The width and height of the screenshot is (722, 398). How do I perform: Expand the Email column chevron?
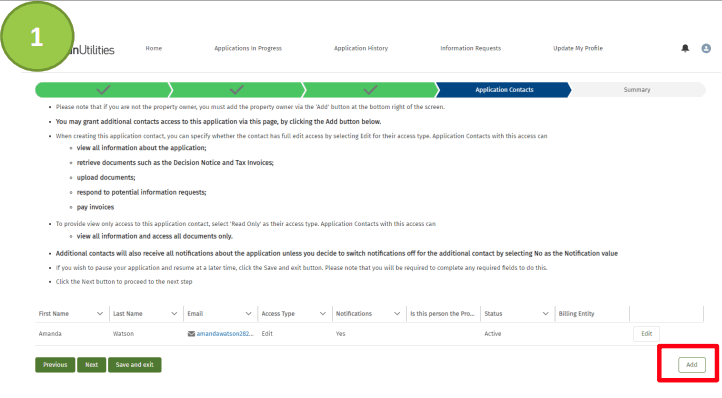(x=248, y=314)
